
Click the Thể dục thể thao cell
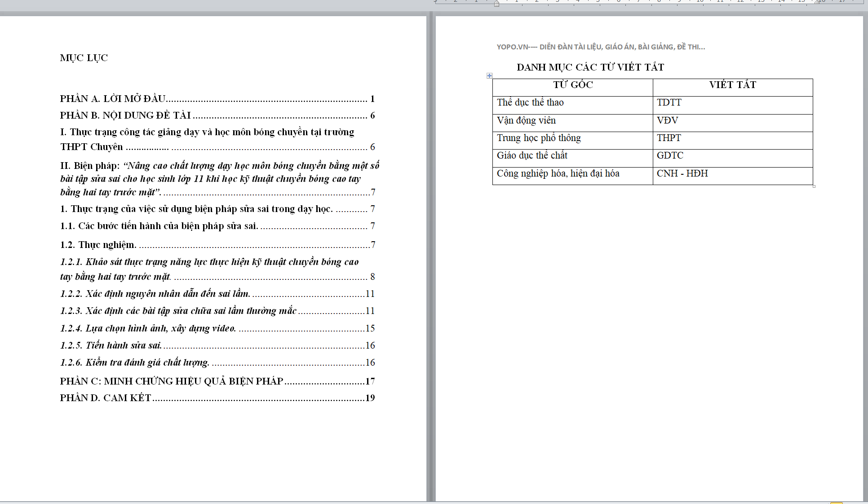point(573,105)
